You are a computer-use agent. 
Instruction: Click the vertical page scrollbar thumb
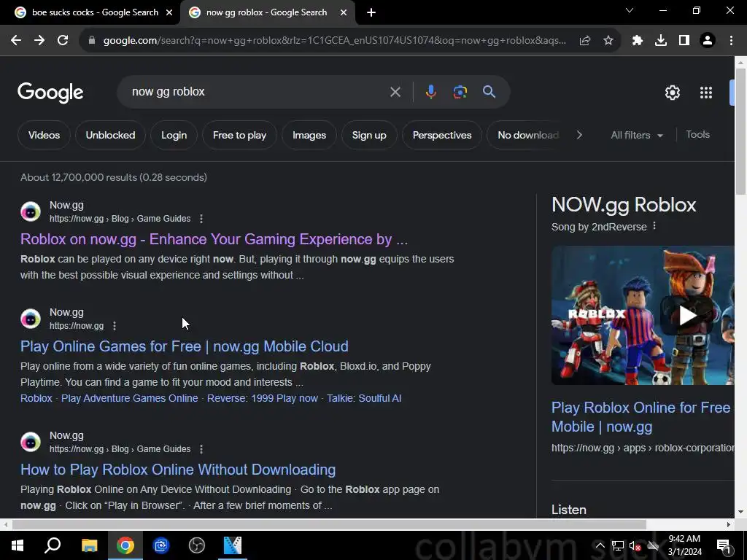[740, 131]
